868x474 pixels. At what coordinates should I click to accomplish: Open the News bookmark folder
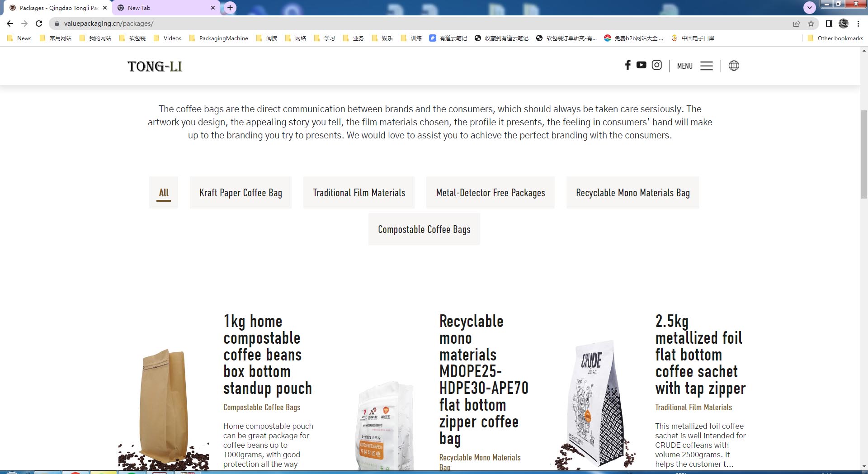click(x=19, y=38)
